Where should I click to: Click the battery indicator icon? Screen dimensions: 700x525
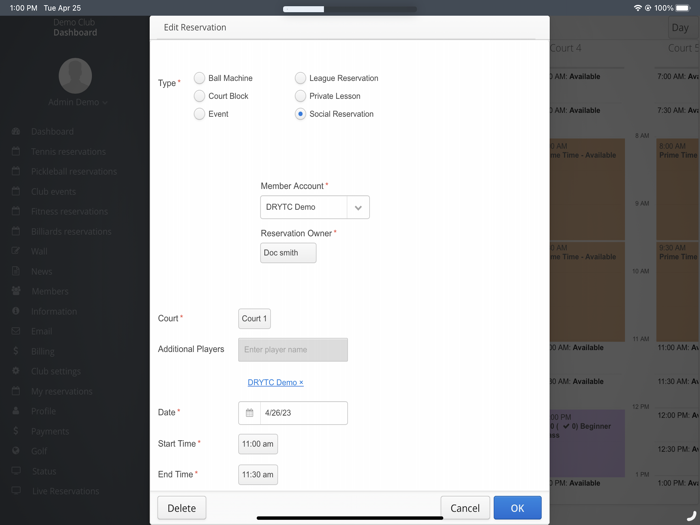coord(683,8)
